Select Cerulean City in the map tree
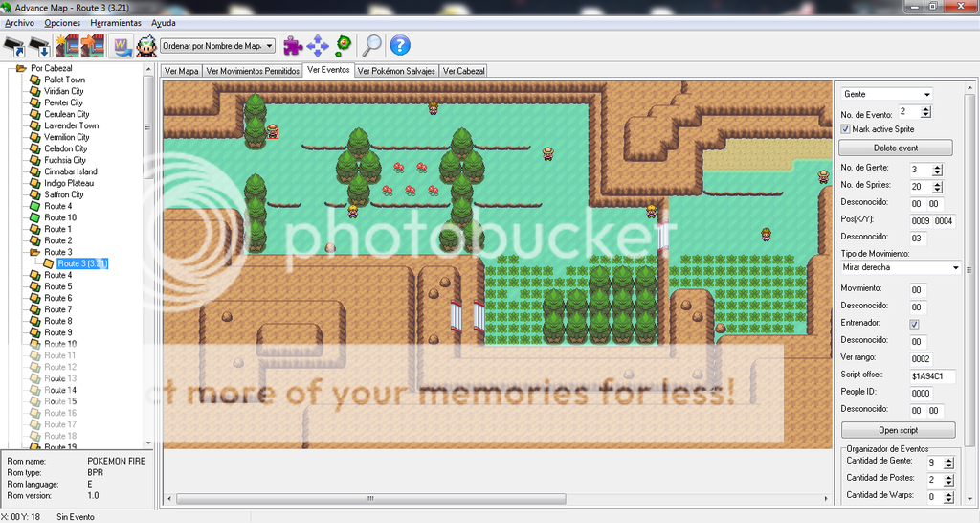The image size is (980, 523). pyautogui.click(x=66, y=114)
